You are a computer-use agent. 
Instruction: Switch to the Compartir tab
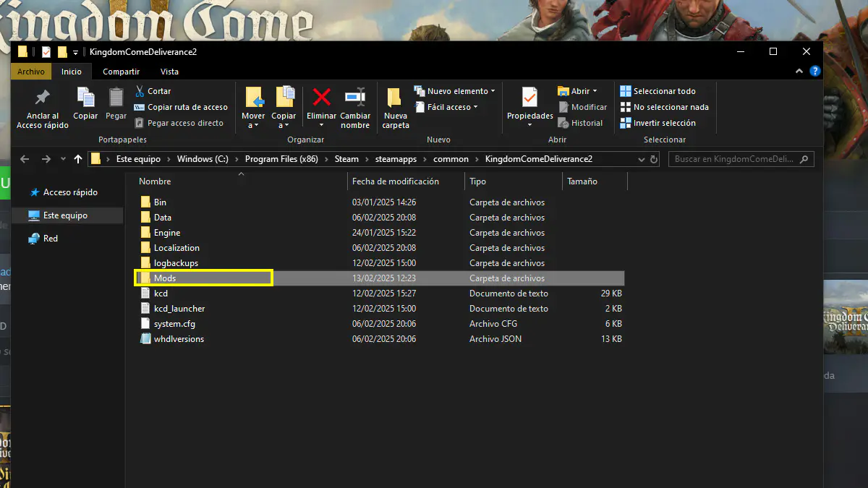122,72
